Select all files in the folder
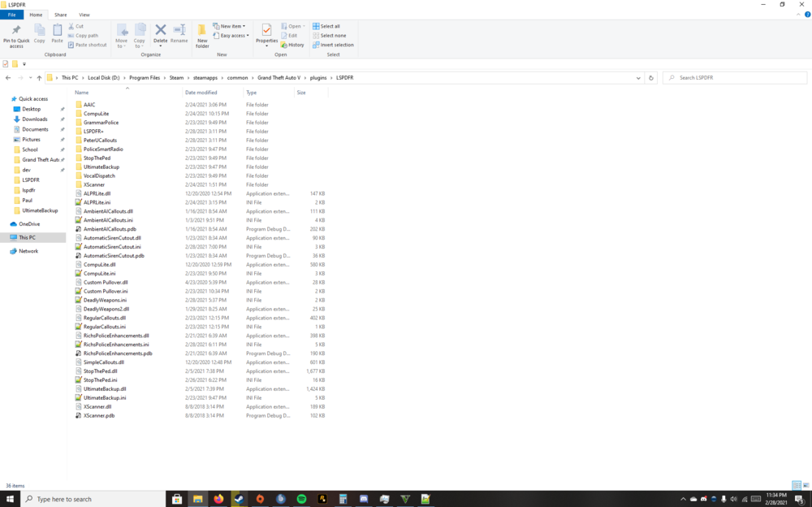The height and width of the screenshot is (507, 812). 328,25
